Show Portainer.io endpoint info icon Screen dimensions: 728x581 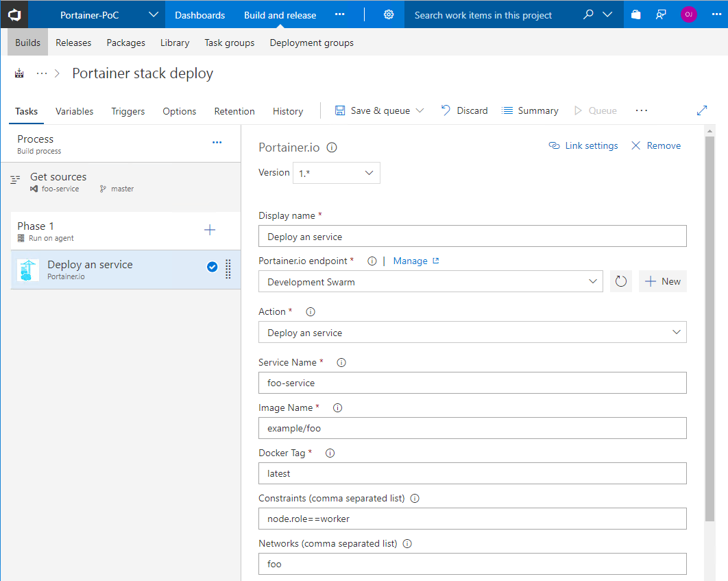tap(372, 261)
